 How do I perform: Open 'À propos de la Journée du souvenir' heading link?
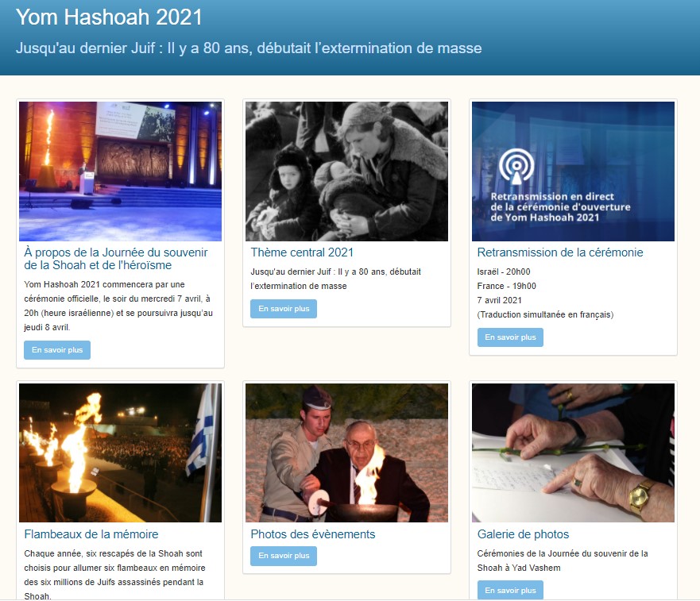click(116, 259)
